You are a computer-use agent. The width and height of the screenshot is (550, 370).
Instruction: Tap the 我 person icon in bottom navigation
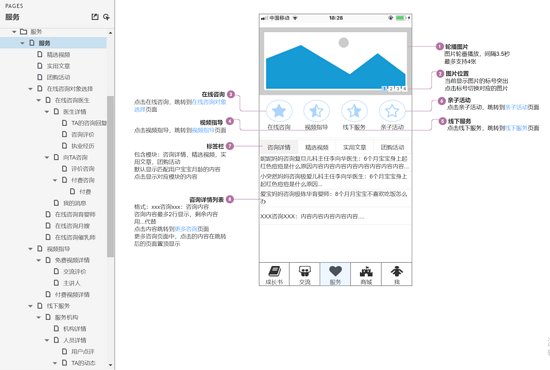(x=397, y=271)
